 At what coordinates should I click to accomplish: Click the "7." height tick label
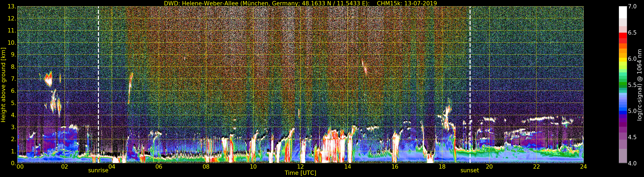(x=13, y=79)
